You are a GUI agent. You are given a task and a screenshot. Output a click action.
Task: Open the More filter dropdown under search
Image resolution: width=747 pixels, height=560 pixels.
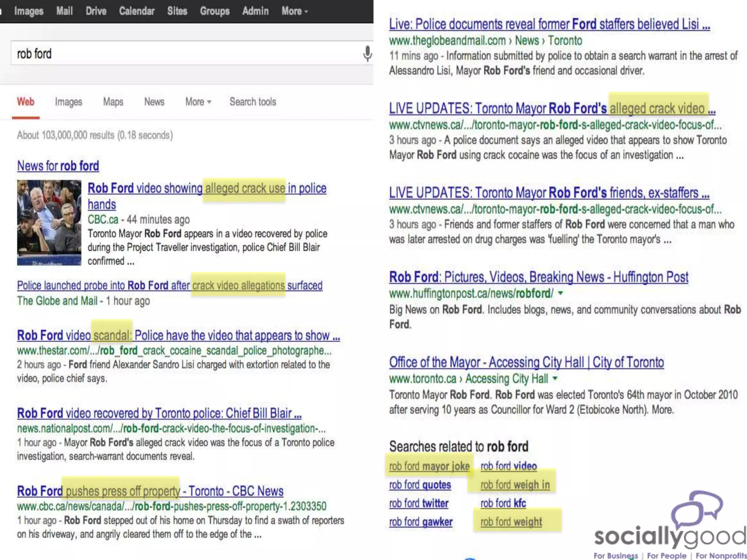[198, 102]
